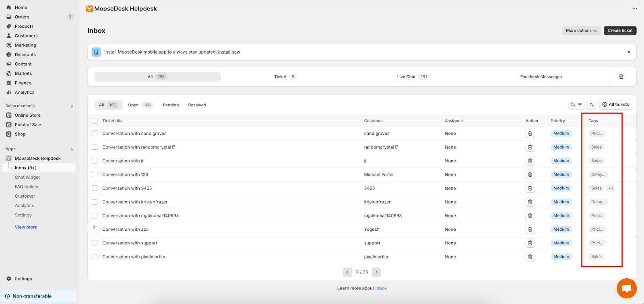Check the Conversation with 123 row
Viewport: 644px width, 304px height.
point(95,175)
